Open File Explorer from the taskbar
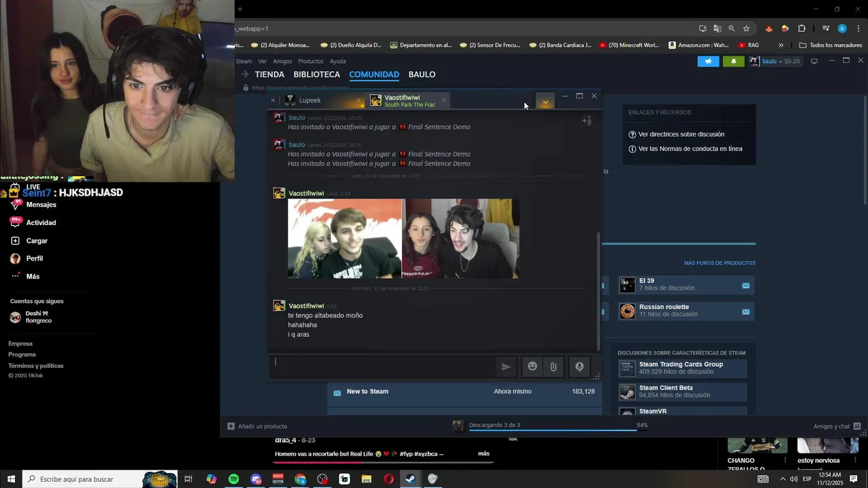This screenshot has height=488, width=868. [366, 479]
